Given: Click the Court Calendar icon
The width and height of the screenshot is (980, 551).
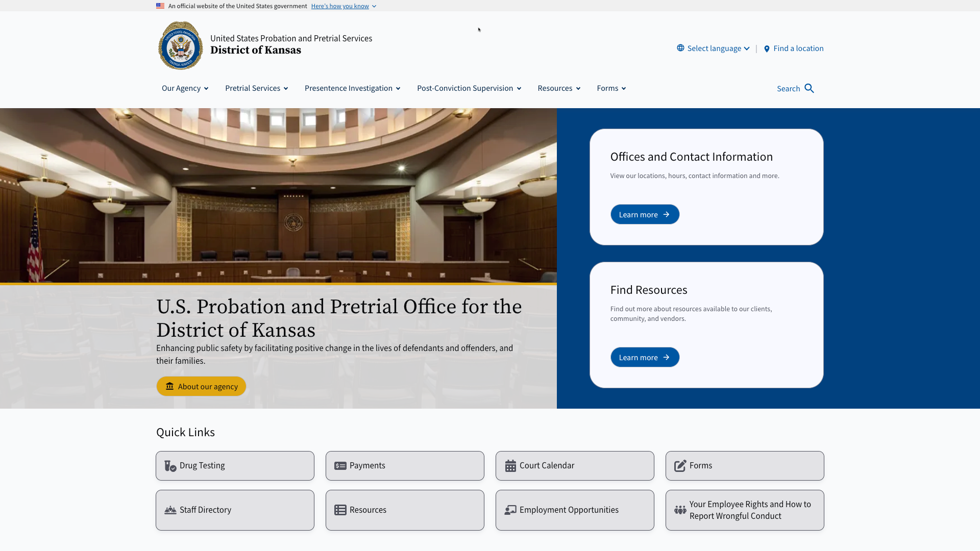Looking at the screenshot, I should [x=510, y=466].
